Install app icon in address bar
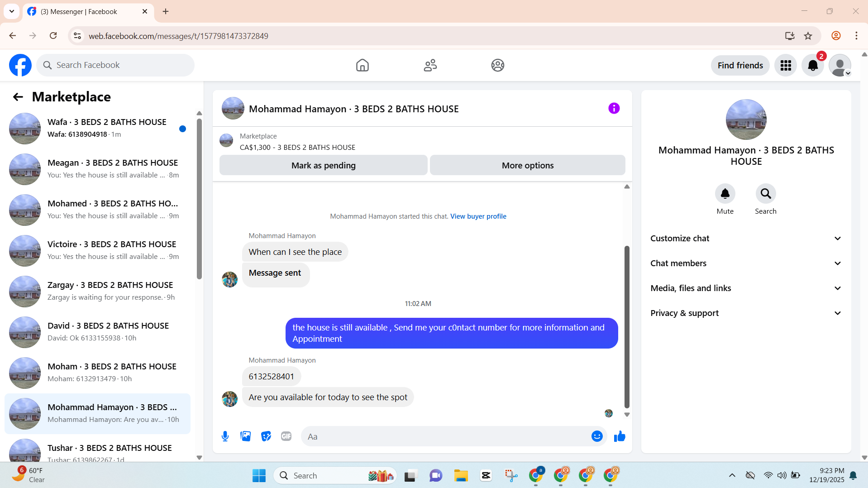Viewport: 868px width, 488px height. (x=789, y=36)
